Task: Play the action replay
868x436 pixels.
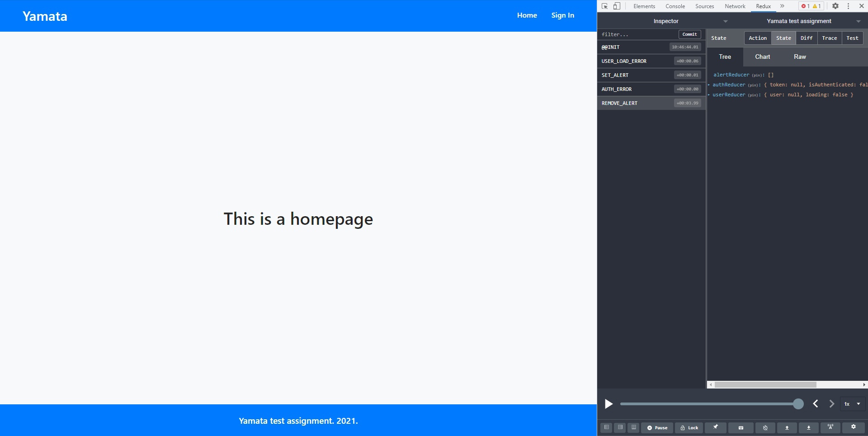Action: tap(609, 404)
